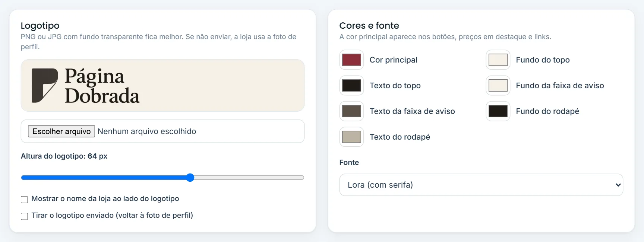Open the Cor principal color swatch
Screen dimensions: 644x242
click(351, 60)
